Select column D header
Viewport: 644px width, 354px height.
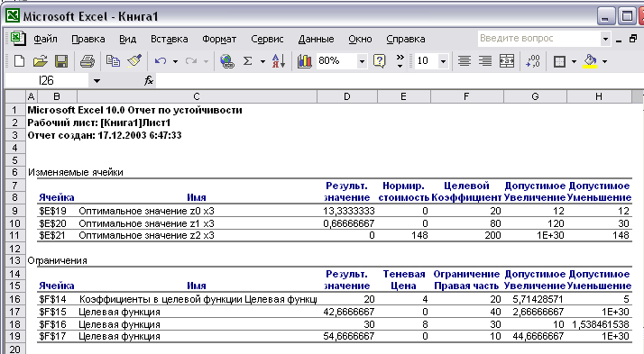click(347, 96)
